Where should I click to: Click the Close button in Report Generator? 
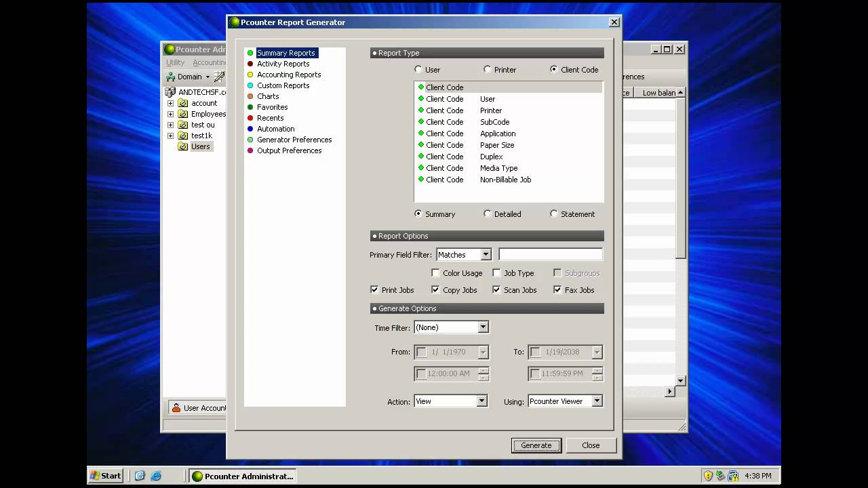coord(591,445)
